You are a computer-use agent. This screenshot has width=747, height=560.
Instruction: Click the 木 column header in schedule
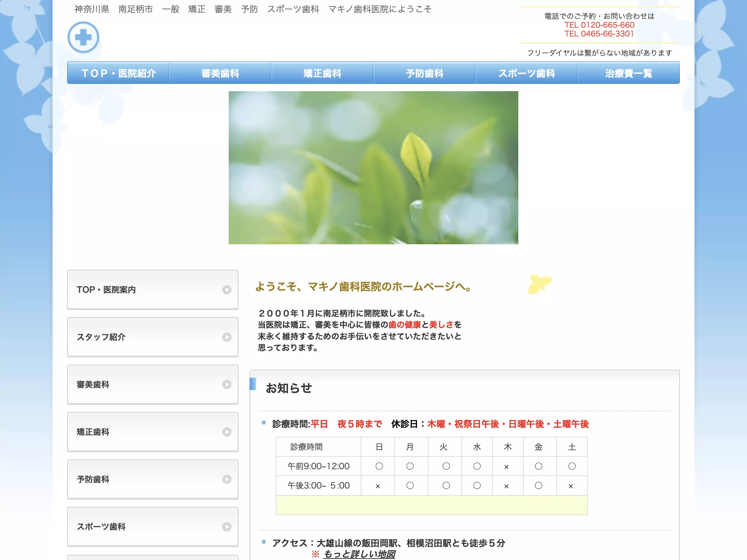(x=508, y=447)
